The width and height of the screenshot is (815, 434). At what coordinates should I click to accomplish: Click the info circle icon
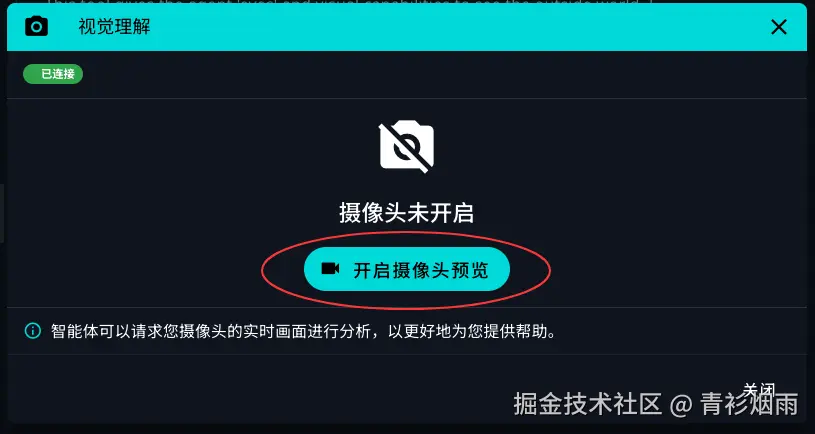[33, 331]
